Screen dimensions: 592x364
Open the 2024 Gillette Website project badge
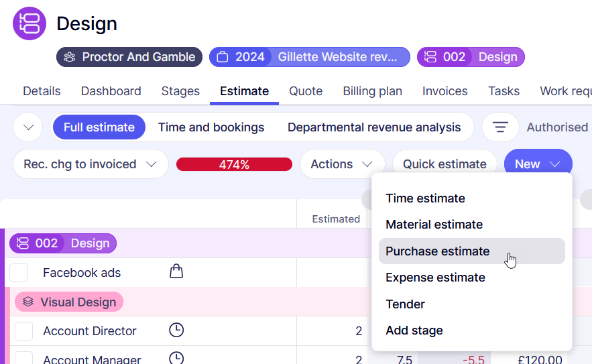point(309,57)
